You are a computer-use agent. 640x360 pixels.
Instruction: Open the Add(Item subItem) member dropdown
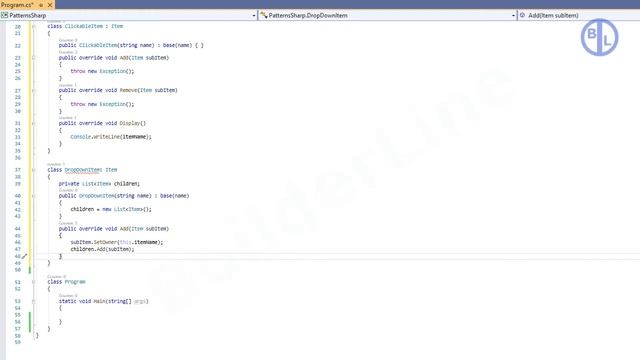pyautogui.click(x=580, y=16)
